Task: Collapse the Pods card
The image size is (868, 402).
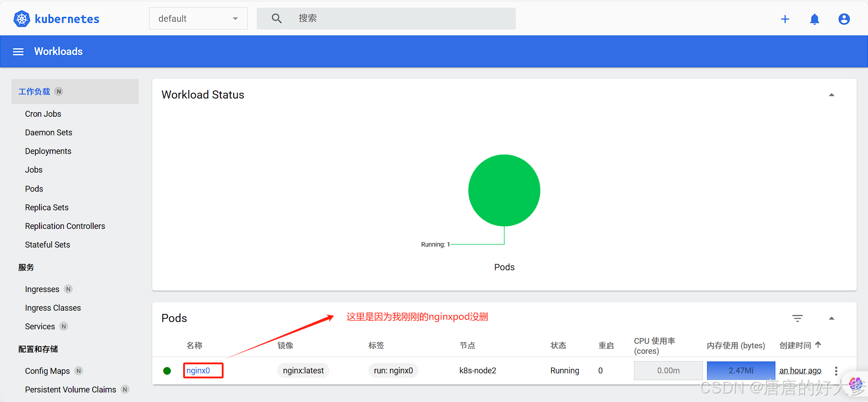Action: pyautogui.click(x=832, y=318)
